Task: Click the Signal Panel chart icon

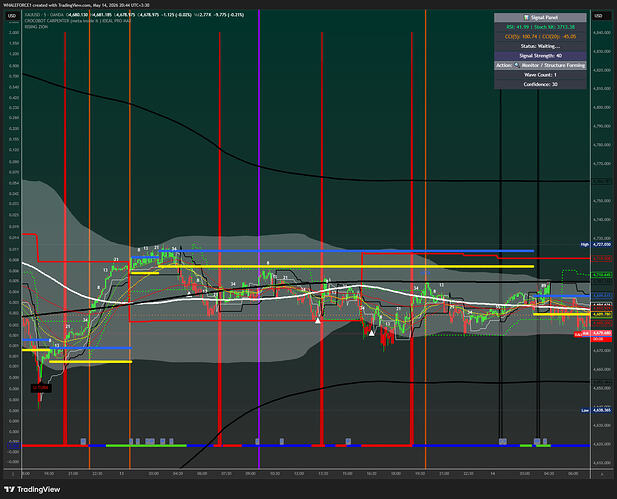Action: [x=526, y=17]
